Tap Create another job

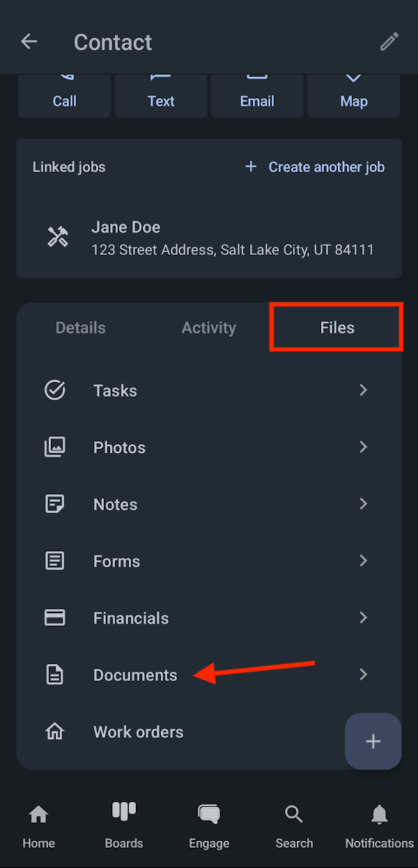pyautogui.click(x=313, y=167)
